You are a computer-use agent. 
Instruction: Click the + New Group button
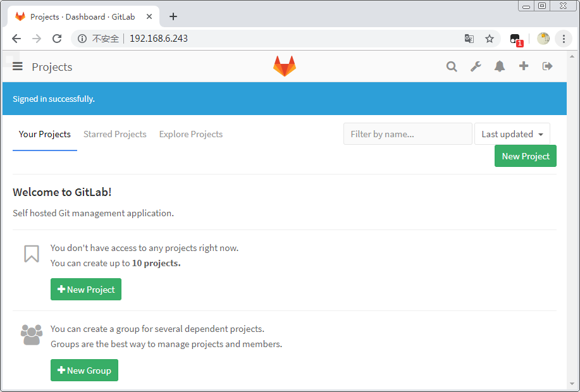(x=84, y=370)
